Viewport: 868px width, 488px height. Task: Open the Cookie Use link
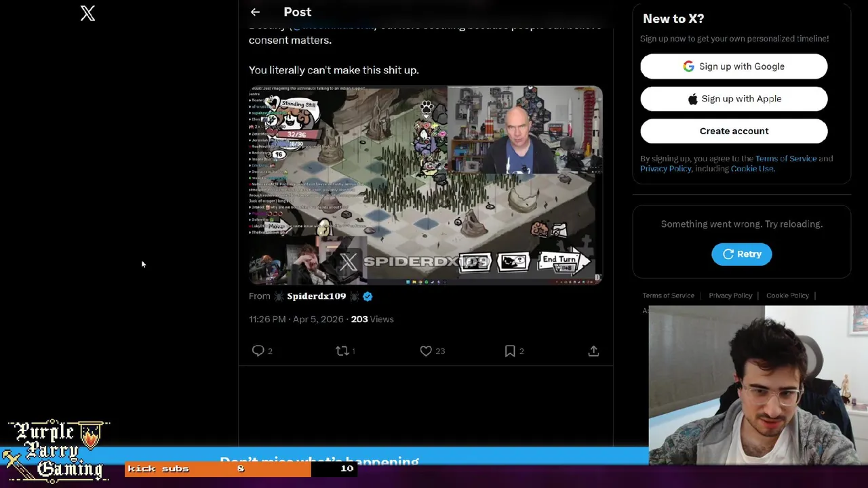(752, 169)
